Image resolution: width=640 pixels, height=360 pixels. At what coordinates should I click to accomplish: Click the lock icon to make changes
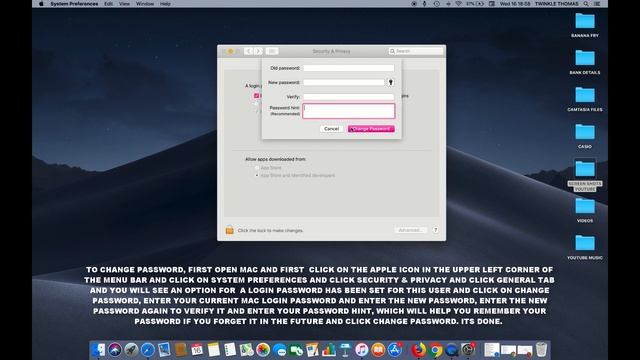tap(230, 230)
